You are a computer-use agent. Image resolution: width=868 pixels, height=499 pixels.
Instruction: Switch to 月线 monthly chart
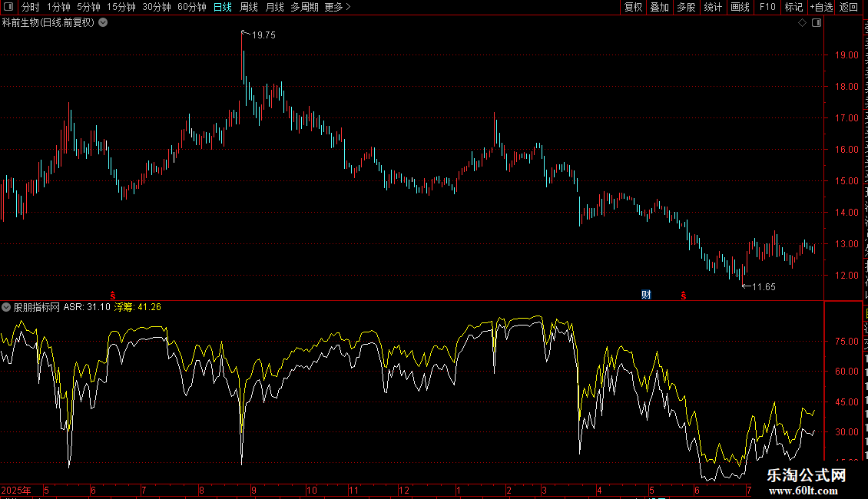pos(274,7)
